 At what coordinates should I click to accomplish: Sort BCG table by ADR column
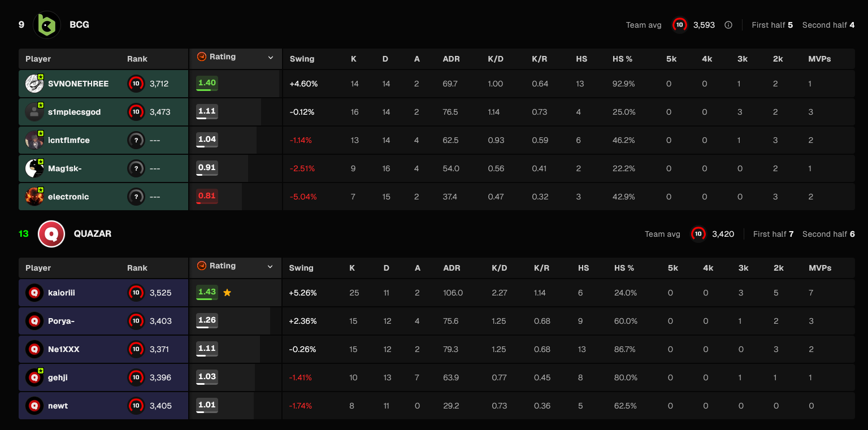[451, 59]
